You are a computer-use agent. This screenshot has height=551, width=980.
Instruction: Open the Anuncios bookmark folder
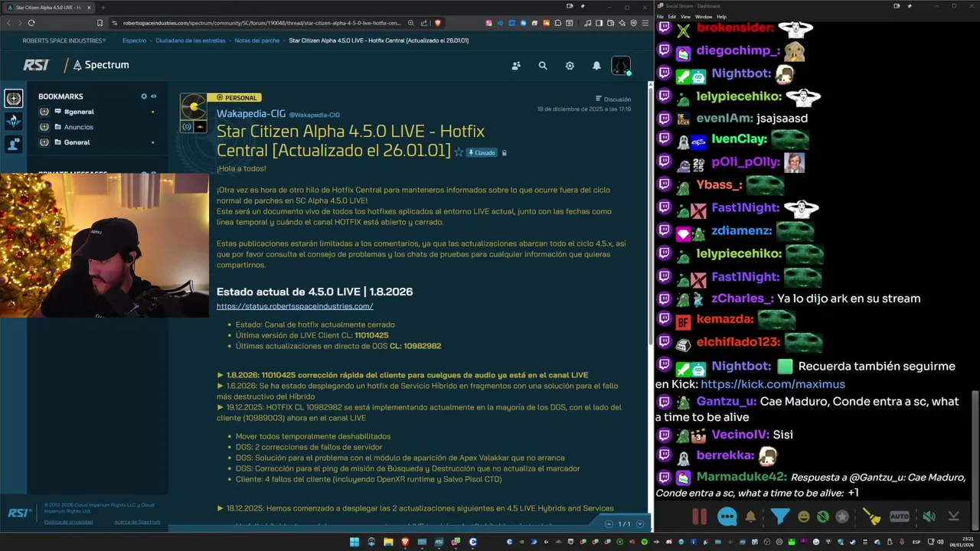(x=78, y=127)
